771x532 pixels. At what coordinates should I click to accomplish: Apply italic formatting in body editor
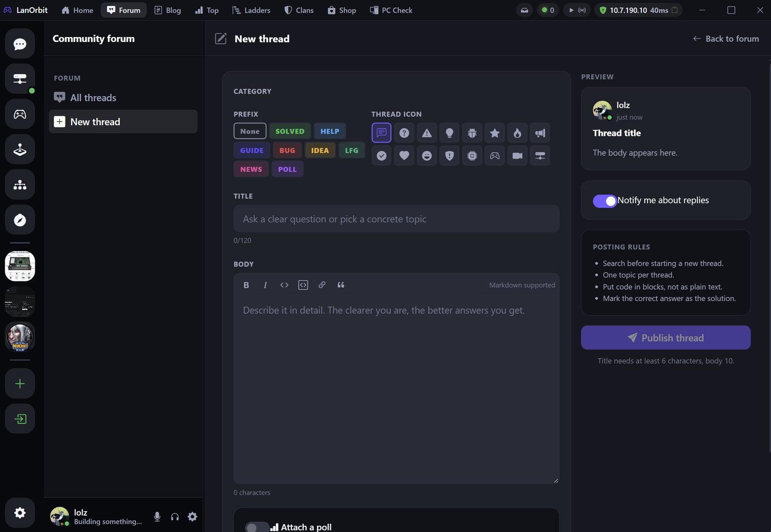(265, 285)
